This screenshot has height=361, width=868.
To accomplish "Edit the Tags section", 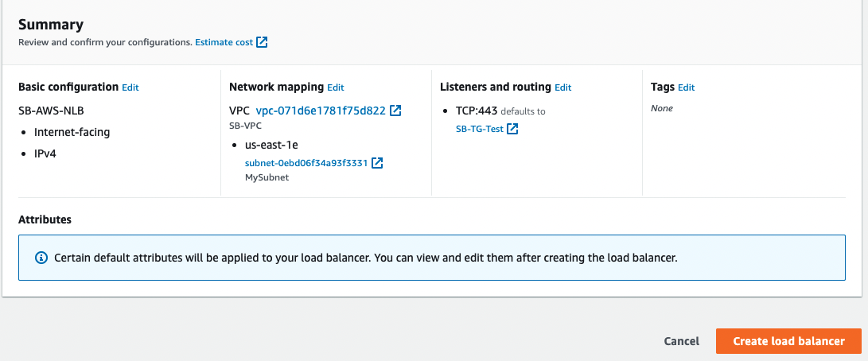I will tap(686, 87).
